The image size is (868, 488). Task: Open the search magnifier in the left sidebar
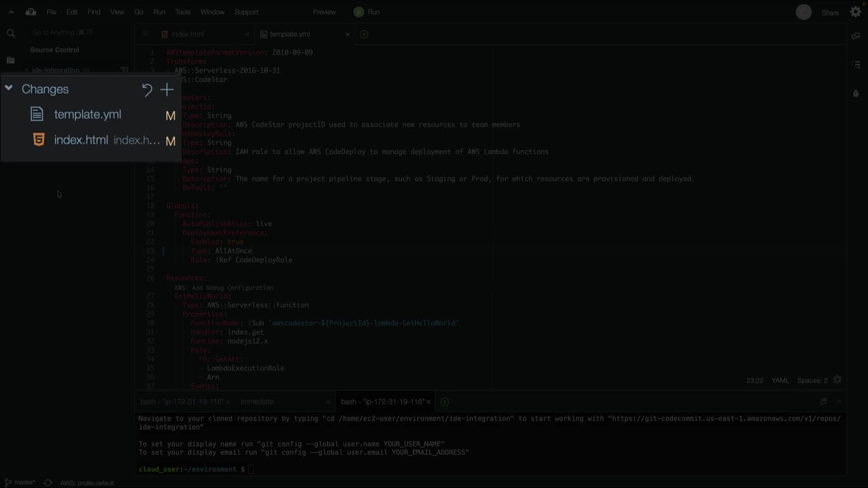click(x=11, y=33)
